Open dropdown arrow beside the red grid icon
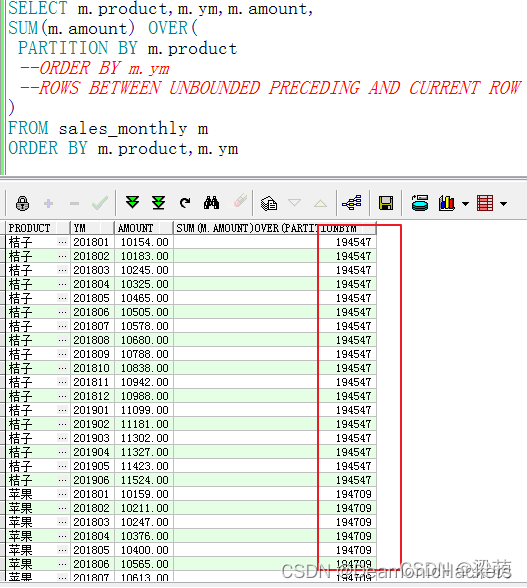This screenshot has width=527, height=588. pos(503,204)
